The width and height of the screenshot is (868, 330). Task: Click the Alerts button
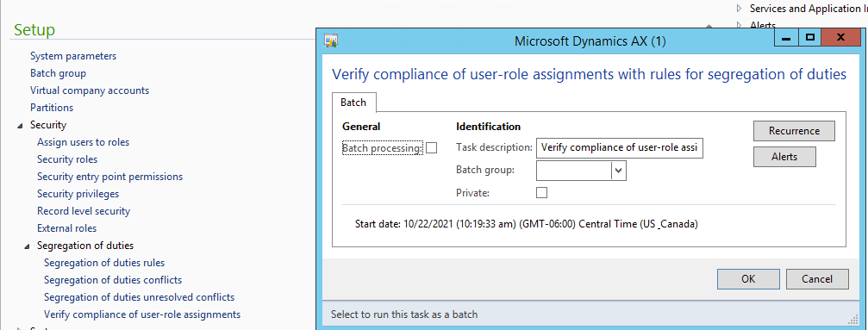784,157
